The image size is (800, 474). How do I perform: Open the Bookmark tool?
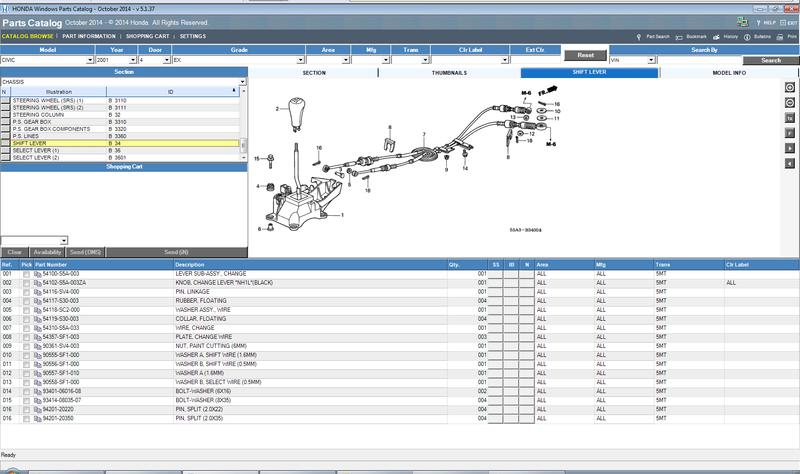pyautogui.click(x=691, y=37)
